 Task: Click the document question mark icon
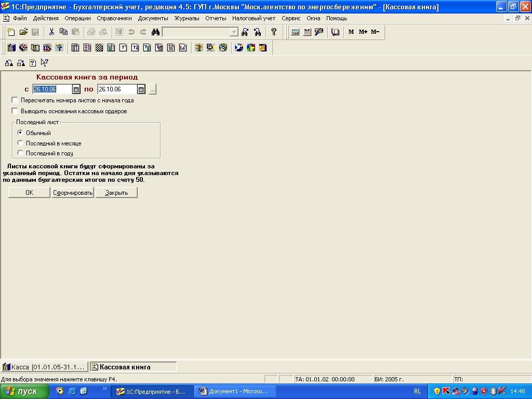coord(33,63)
